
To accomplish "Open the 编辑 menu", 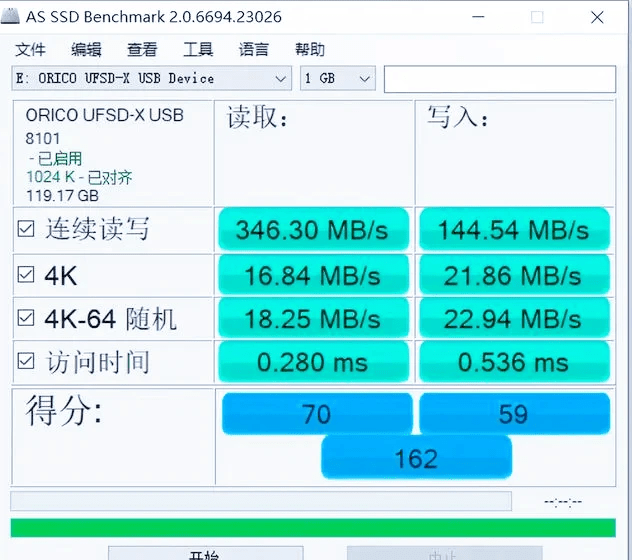I will [86, 50].
